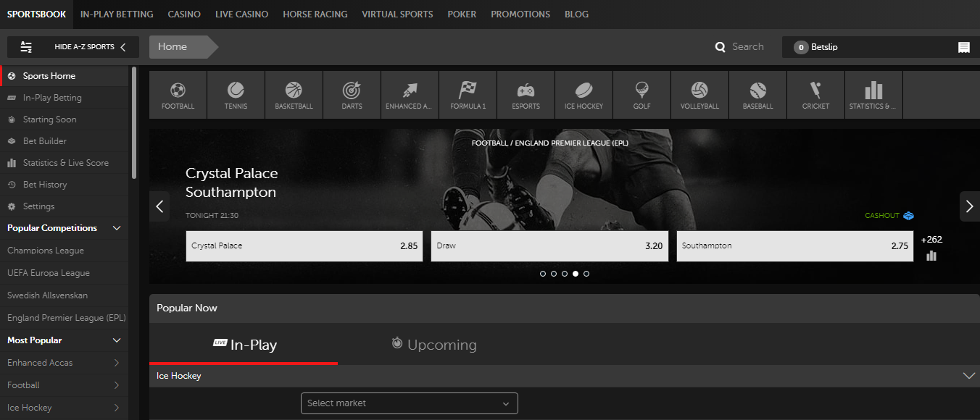The height and width of the screenshot is (420, 980).
Task: Open the Casino top menu
Action: 185,14
